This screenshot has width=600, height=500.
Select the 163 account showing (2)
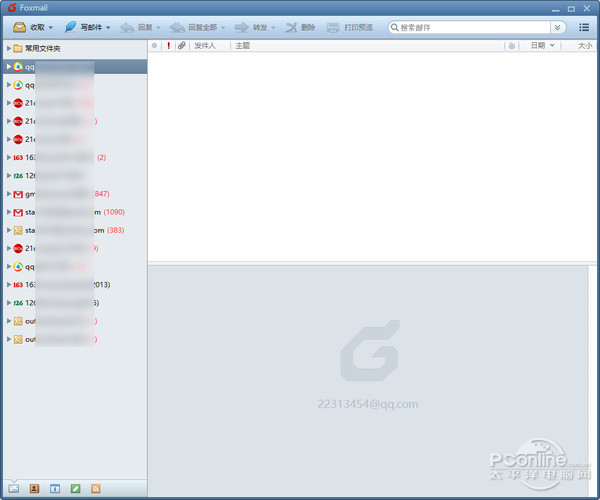click(x=75, y=157)
